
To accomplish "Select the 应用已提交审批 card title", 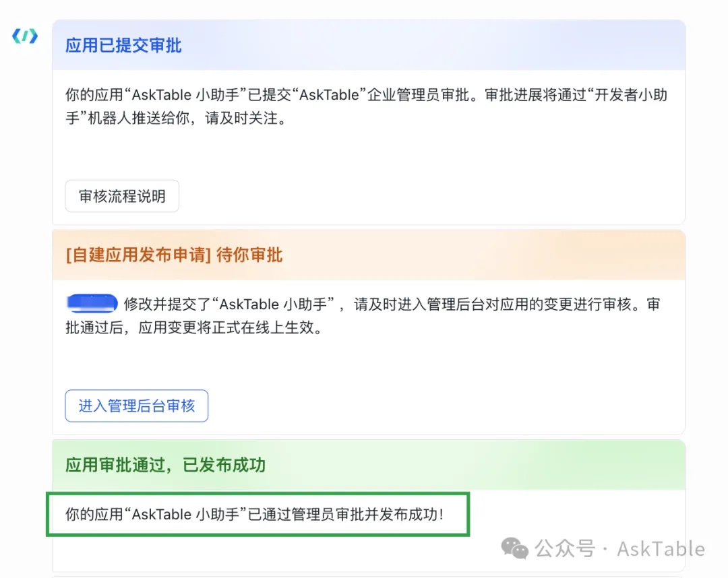I will (x=123, y=45).
